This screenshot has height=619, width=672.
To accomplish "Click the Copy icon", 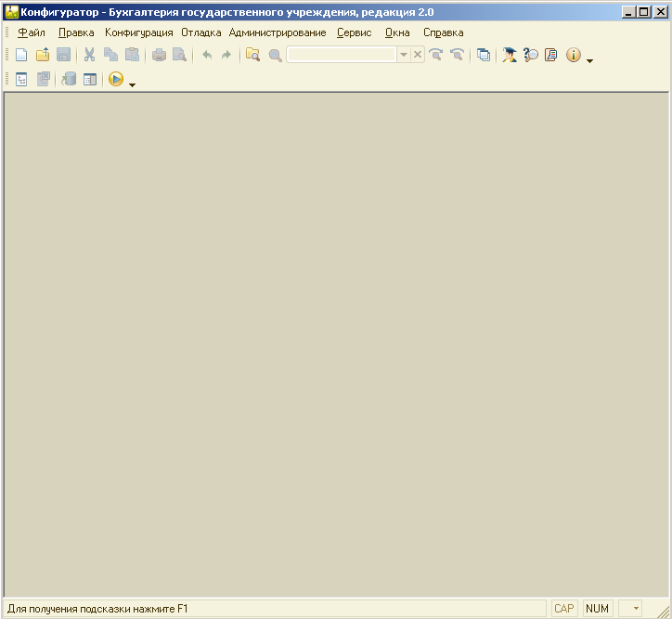I will point(110,55).
